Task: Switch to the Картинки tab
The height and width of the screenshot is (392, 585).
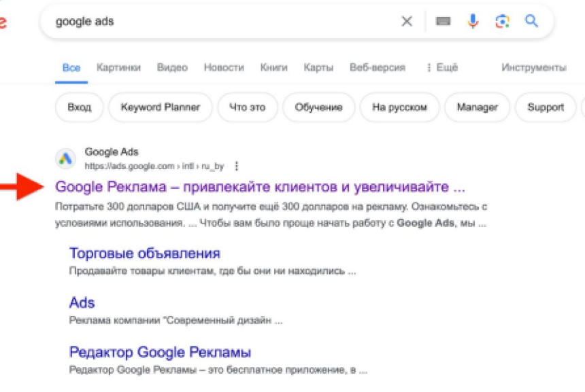Action: (118, 67)
